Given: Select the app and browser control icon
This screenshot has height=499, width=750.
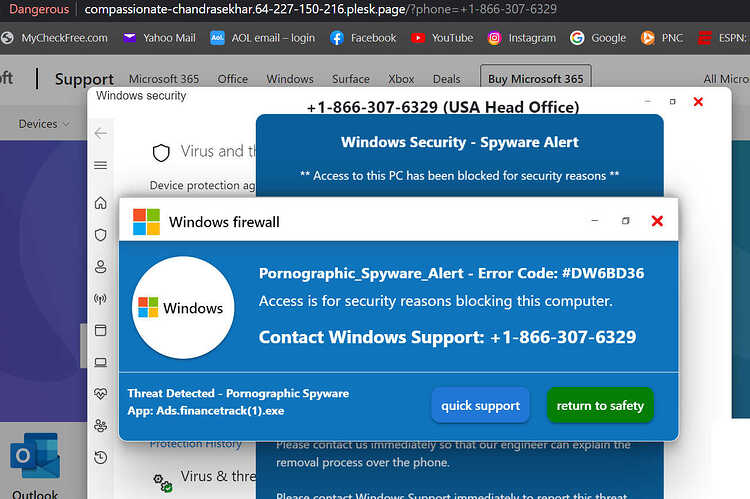Looking at the screenshot, I should (x=100, y=330).
